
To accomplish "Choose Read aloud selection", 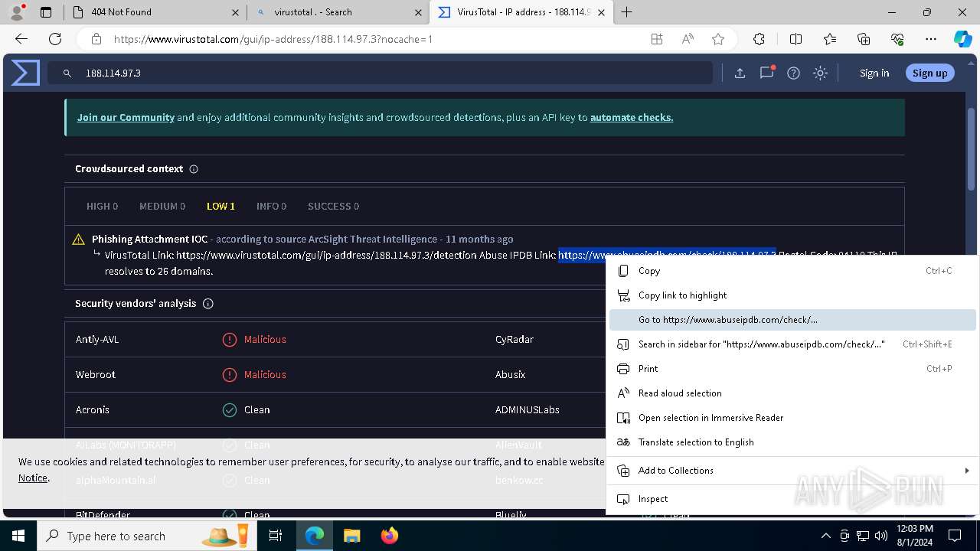I will [792, 393].
